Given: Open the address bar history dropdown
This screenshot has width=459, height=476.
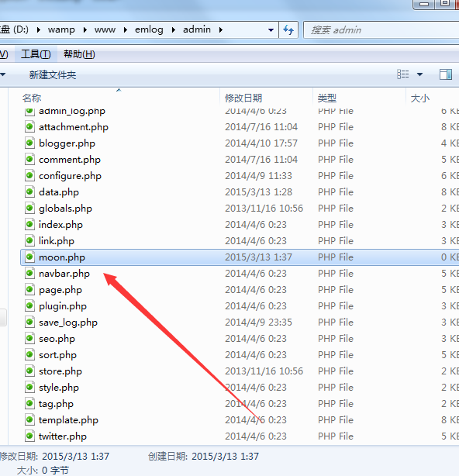Looking at the screenshot, I should pyautogui.click(x=271, y=30).
